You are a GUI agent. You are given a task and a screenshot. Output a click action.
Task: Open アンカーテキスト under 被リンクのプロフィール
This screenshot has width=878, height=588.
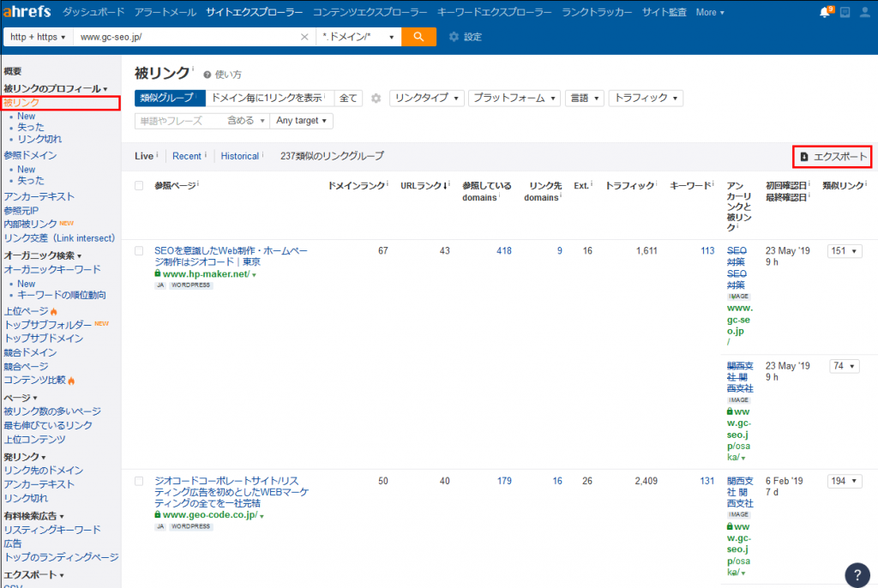tap(39, 196)
